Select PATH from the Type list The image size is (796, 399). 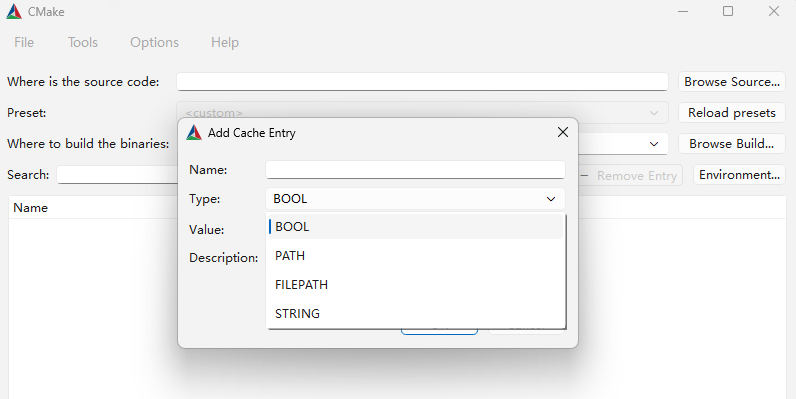click(415, 256)
